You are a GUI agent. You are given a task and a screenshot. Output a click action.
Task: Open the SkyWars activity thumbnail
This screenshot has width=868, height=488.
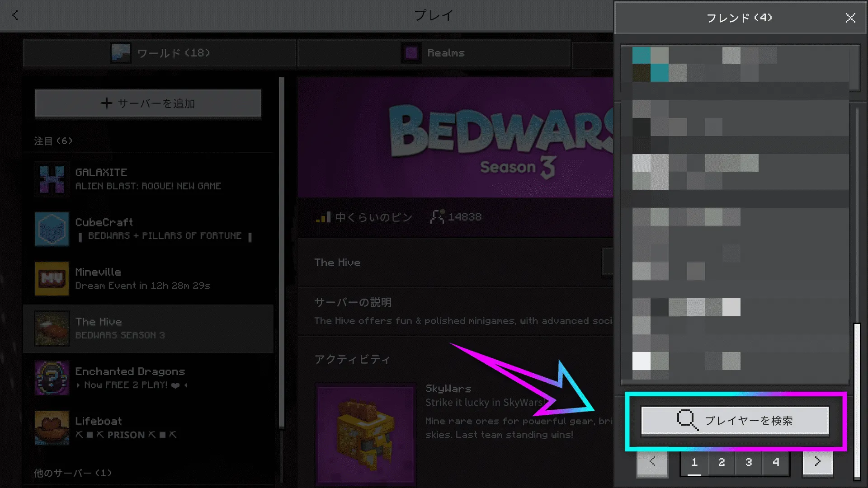366,434
